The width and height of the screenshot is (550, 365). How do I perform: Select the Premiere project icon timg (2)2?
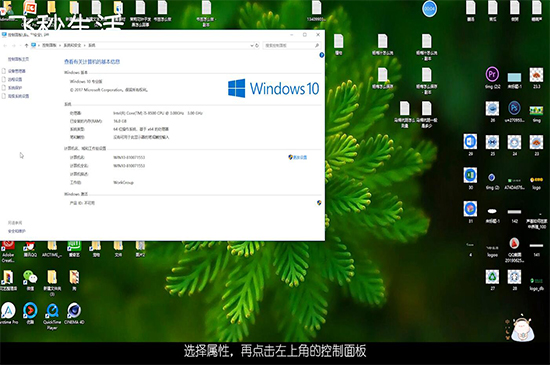(x=492, y=78)
